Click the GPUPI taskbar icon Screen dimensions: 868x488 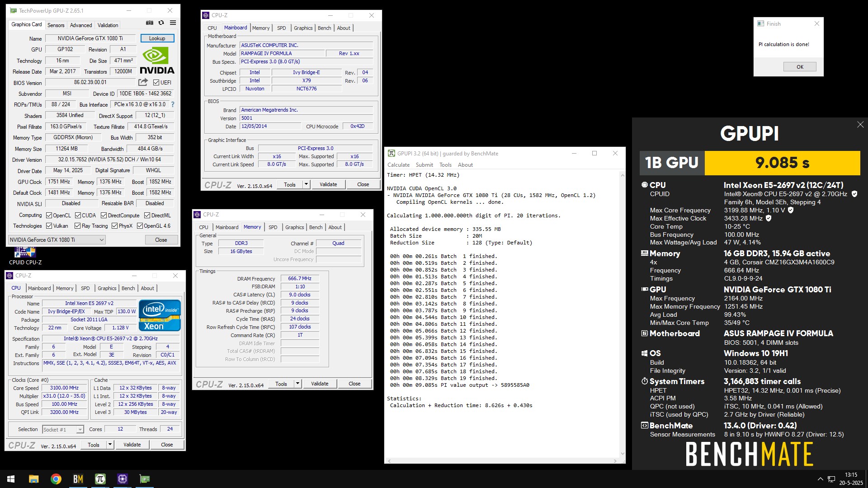tap(100, 479)
